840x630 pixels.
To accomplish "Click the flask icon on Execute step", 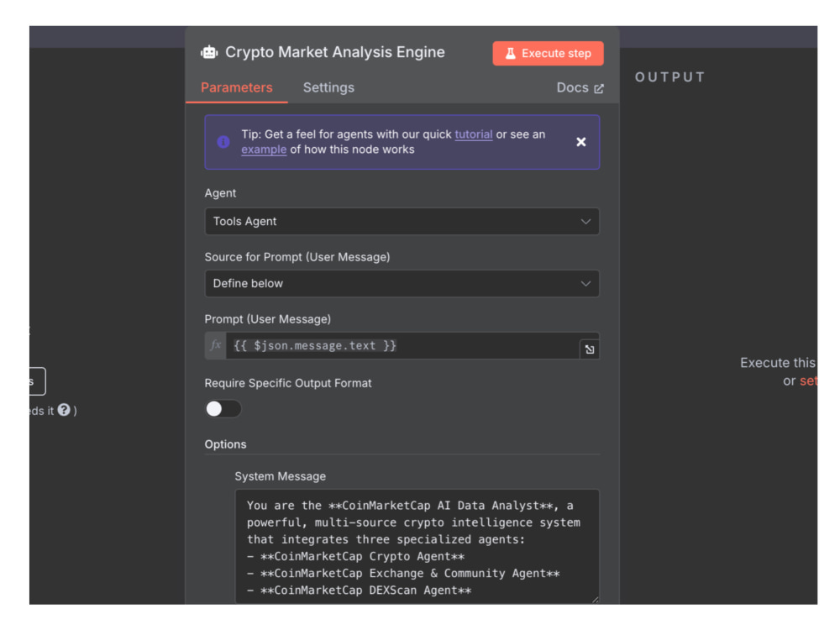I will coord(511,54).
